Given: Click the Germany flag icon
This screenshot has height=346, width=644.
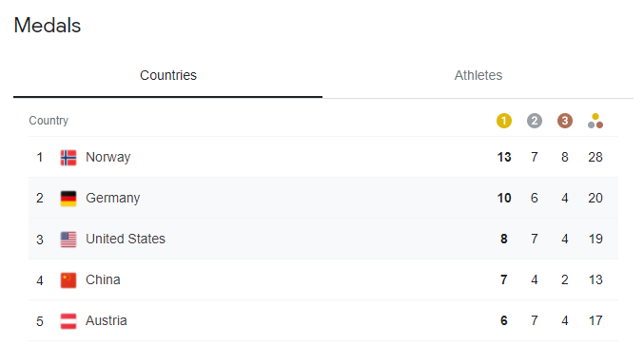Looking at the screenshot, I should [x=68, y=199].
